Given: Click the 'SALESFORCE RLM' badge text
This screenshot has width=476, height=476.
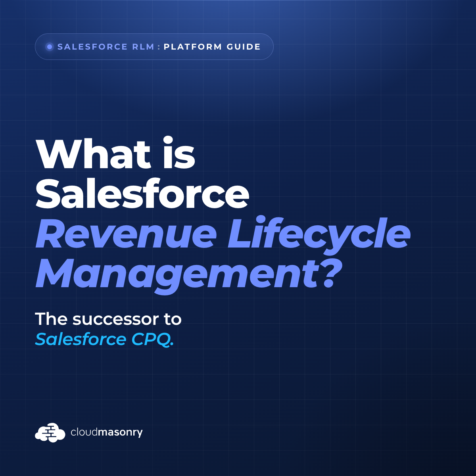Looking at the screenshot, I should [106, 47].
